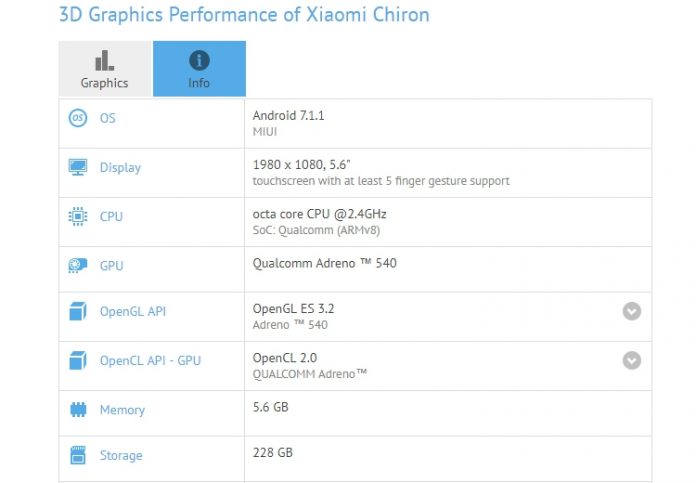Click the 228 GB storage value
Image resolution: width=696 pixels, height=483 pixels.
pos(272,452)
